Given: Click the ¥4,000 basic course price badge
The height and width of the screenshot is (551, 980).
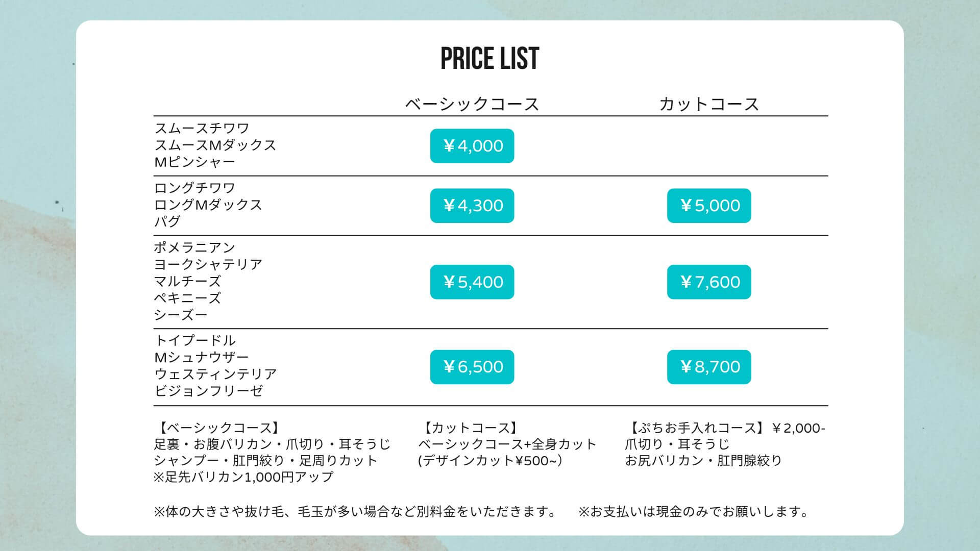Looking at the screenshot, I should pos(472,146).
